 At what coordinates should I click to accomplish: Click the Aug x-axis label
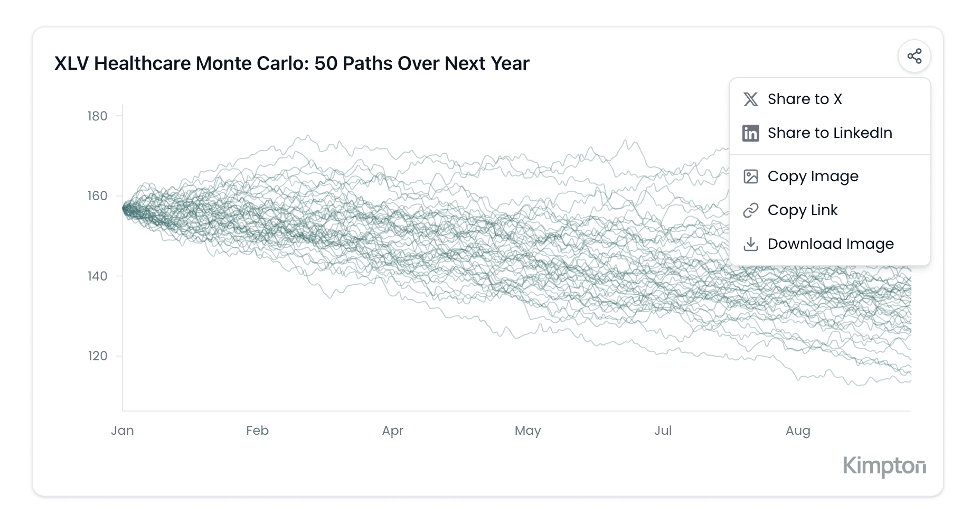[797, 431]
